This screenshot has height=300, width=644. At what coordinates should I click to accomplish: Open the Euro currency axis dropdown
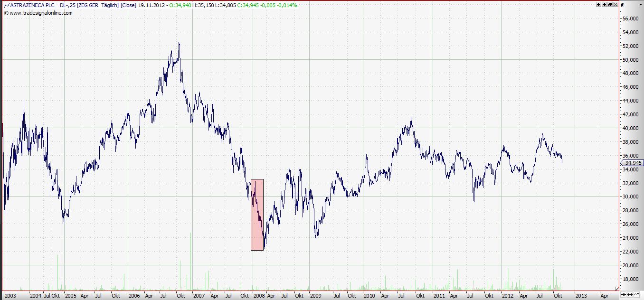(x=640, y=4)
